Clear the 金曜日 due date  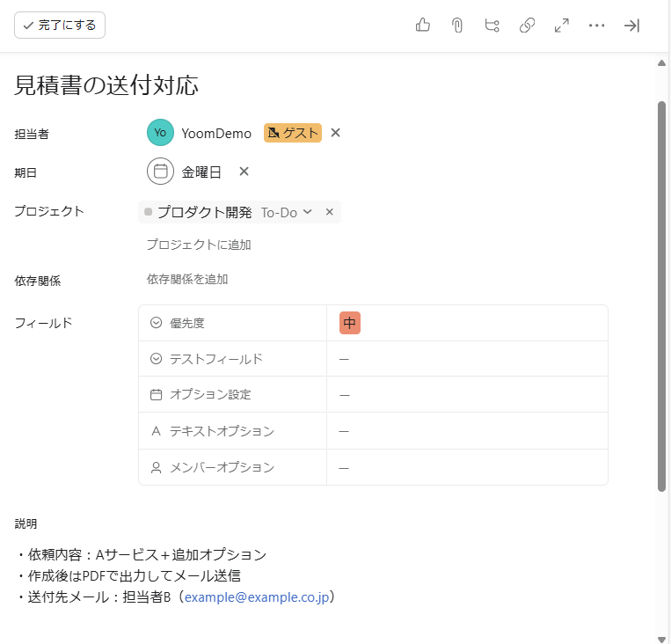click(x=244, y=172)
